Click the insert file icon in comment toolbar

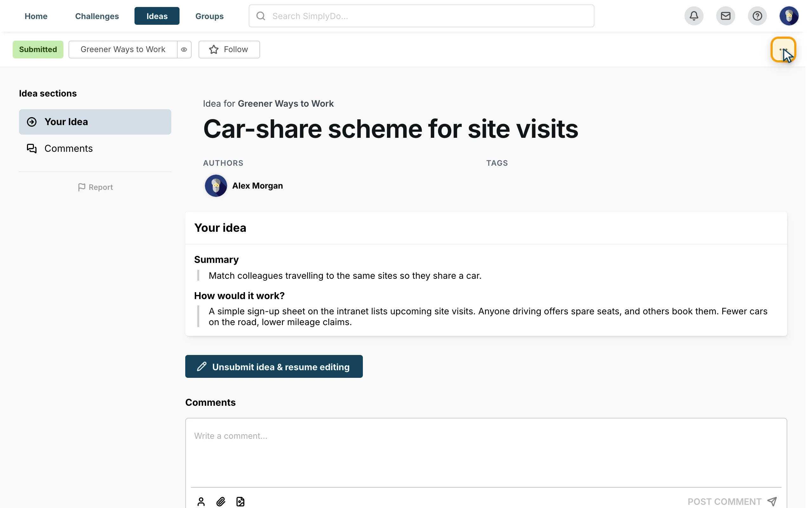240,502
